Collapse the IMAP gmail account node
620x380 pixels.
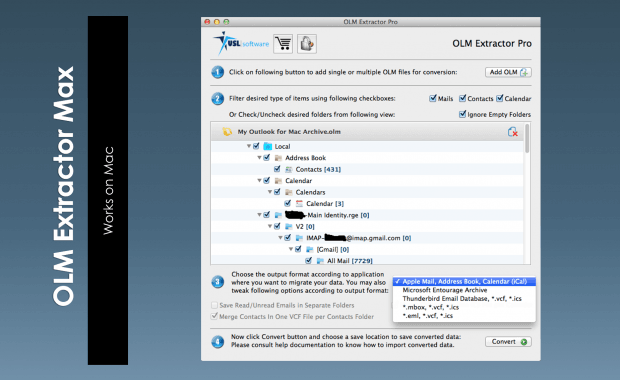coord(280,238)
